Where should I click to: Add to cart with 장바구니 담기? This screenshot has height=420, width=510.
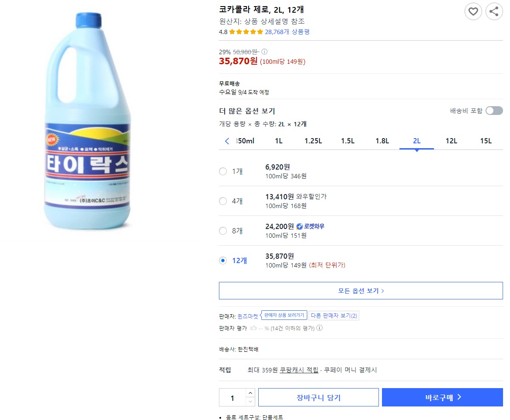point(318,398)
